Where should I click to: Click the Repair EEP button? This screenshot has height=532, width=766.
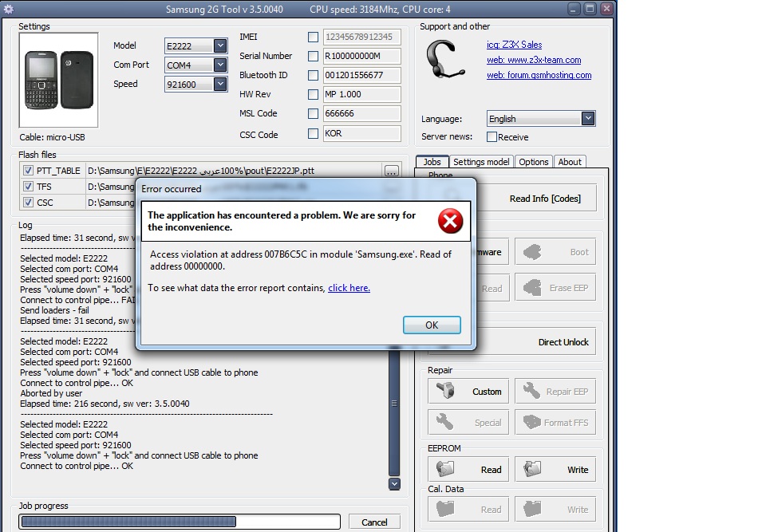(555, 392)
